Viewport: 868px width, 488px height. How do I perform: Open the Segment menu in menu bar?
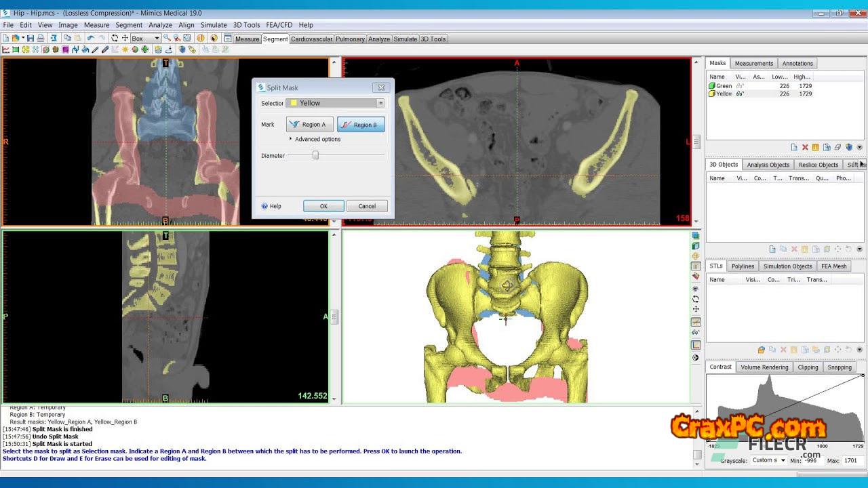click(x=129, y=25)
